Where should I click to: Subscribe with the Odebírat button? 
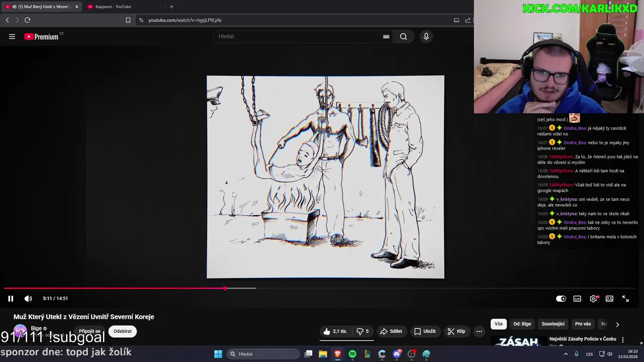coord(122,331)
